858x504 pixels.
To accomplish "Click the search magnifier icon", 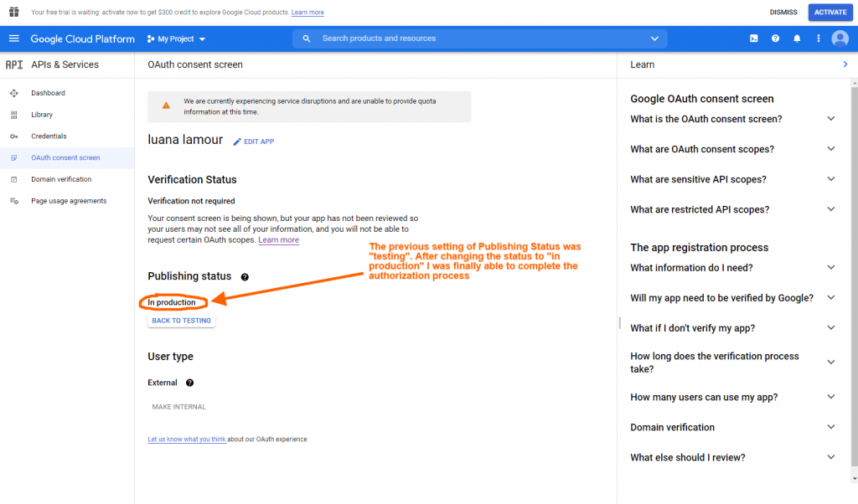I will pyautogui.click(x=307, y=39).
